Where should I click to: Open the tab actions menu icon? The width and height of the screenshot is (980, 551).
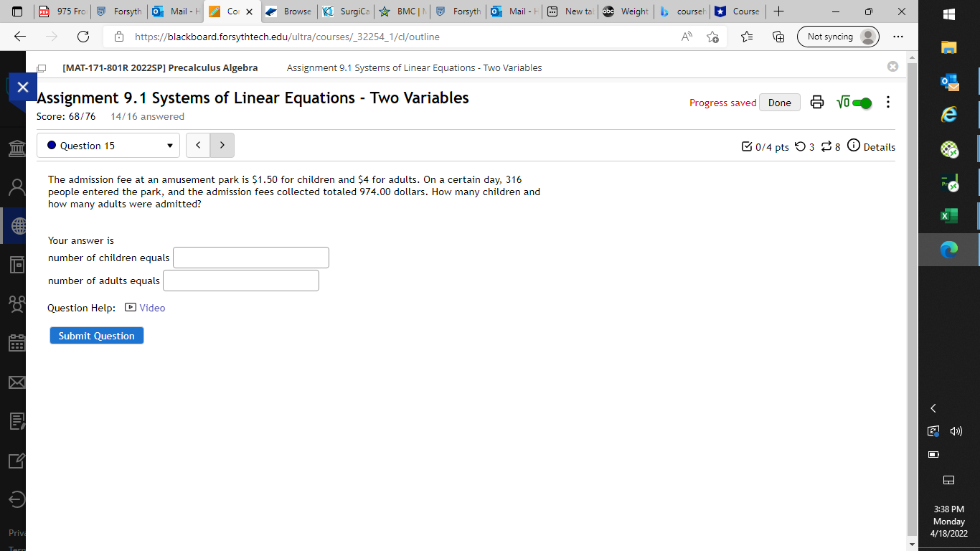point(18,11)
